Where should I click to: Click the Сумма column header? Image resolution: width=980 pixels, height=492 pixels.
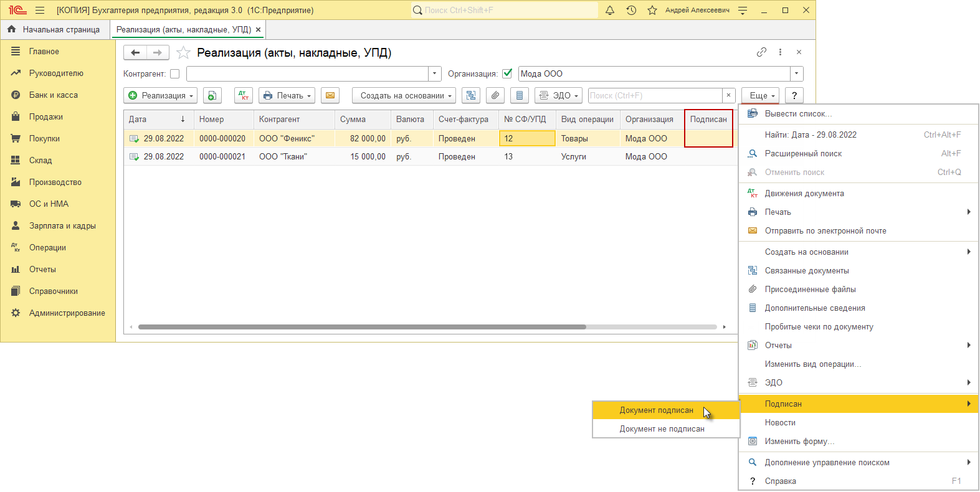click(x=363, y=119)
